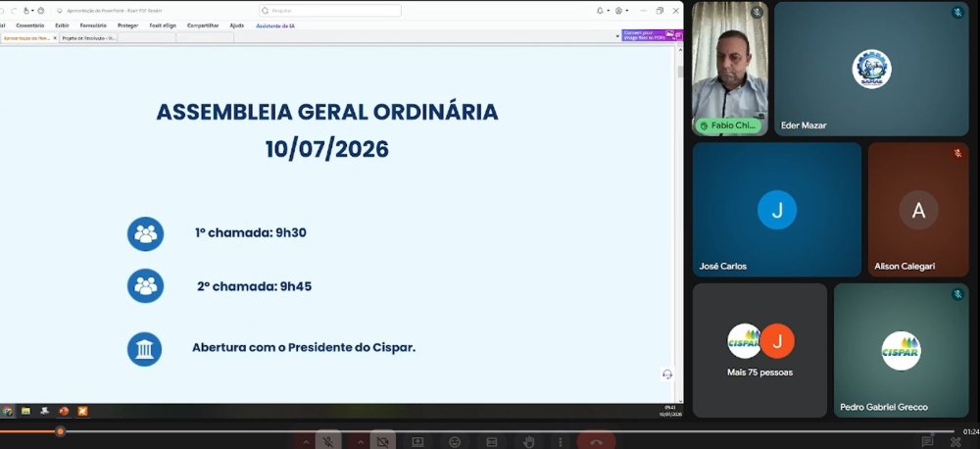This screenshot has width=980, height=449.
Task: Open Chrome from the taskbar
Action: 8,411
